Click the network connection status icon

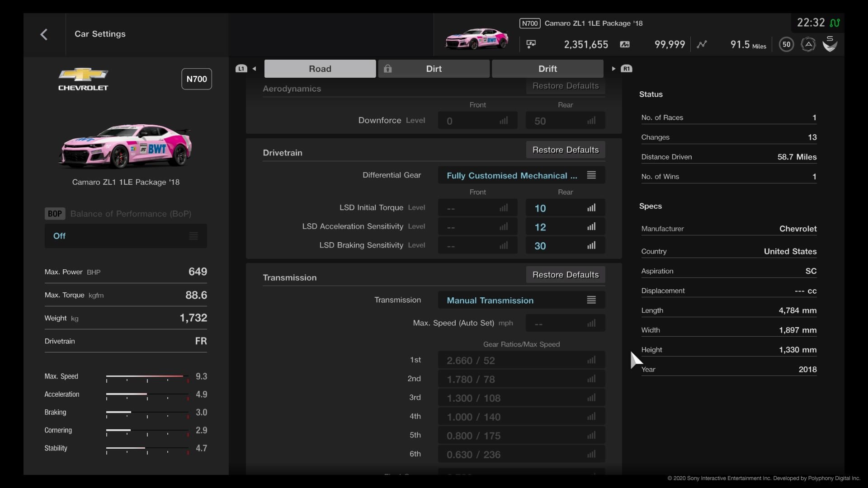pyautogui.click(x=835, y=23)
